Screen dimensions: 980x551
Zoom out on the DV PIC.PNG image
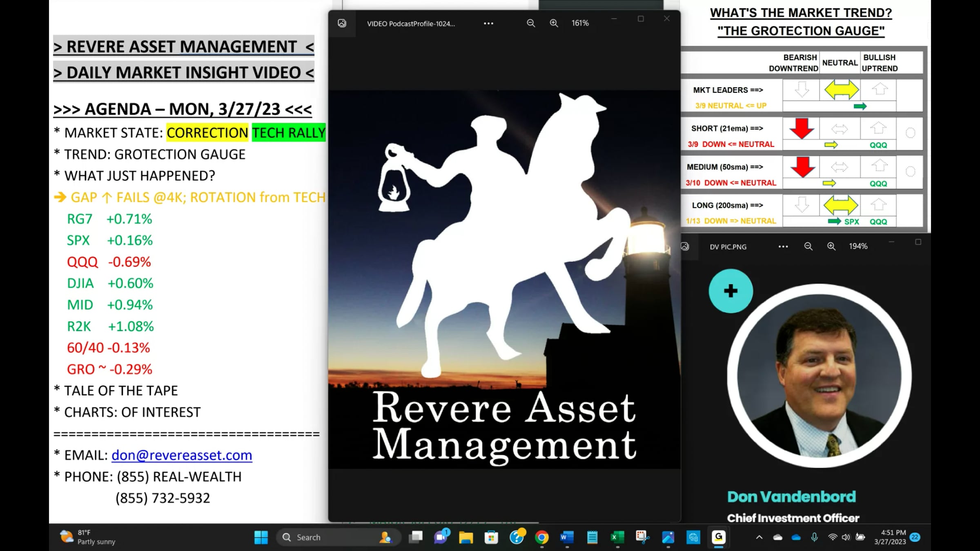click(808, 246)
